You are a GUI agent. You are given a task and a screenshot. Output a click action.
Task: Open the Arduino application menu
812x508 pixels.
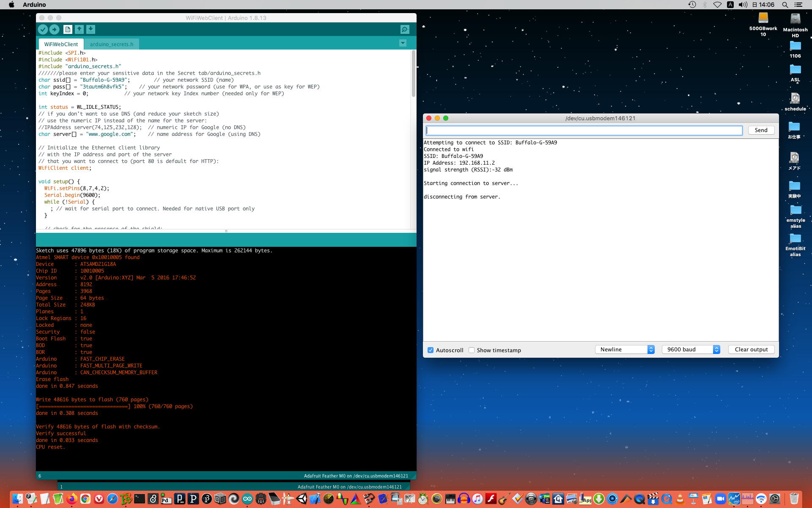34,5
